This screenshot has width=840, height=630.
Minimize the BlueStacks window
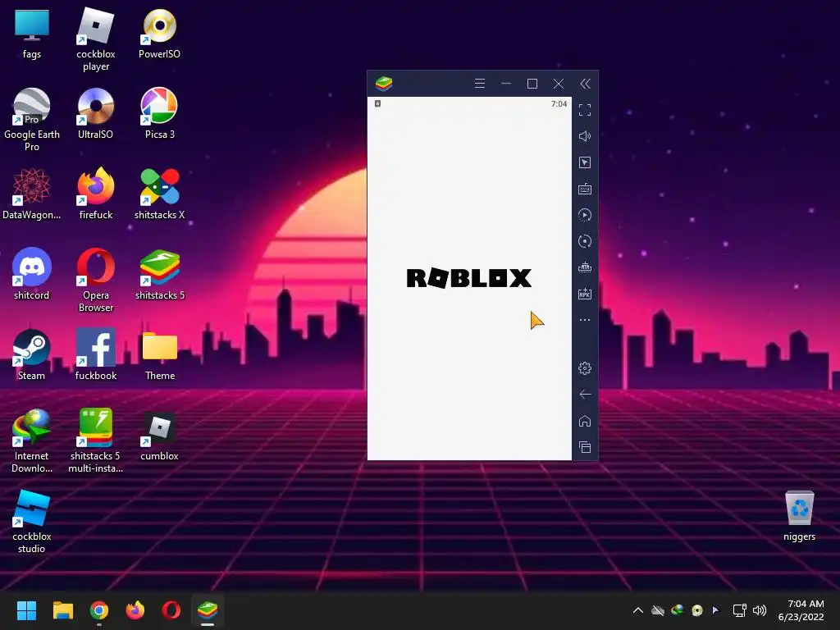(x=505, y=84)
